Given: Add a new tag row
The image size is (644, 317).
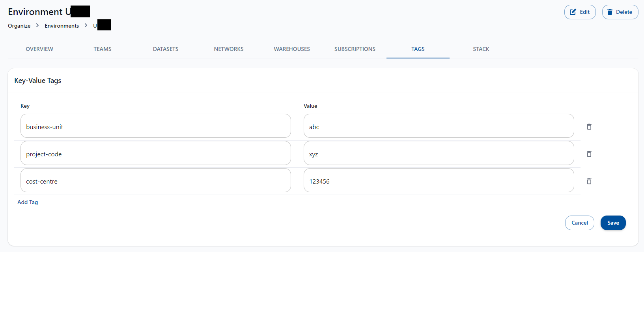Looking at the screenshot, I should click(x=28, y=202).
